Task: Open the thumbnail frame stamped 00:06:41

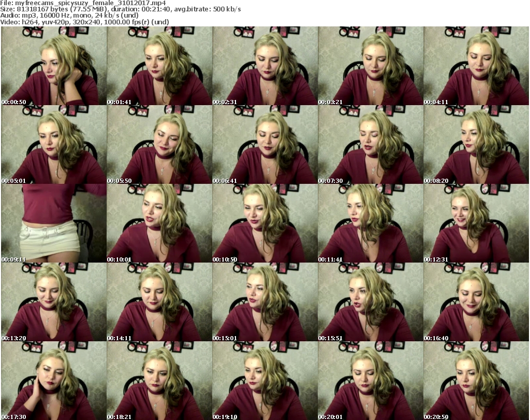Action: pyautogui.click(x=264, y=144)
